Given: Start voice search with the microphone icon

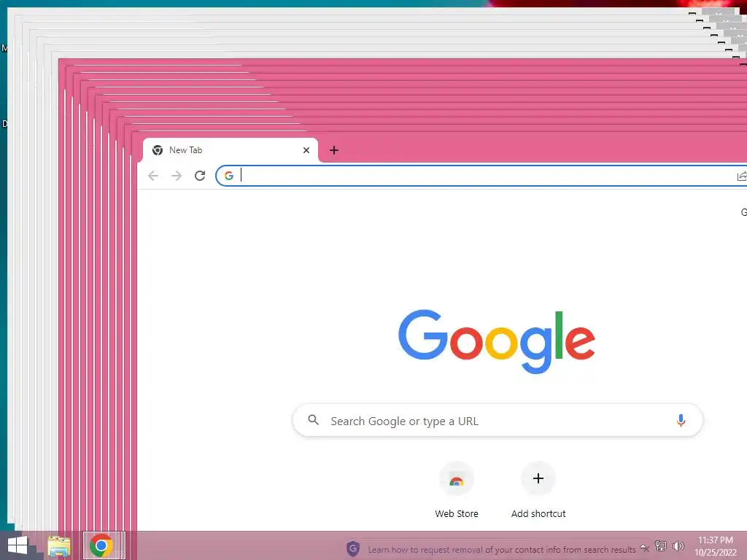Looking at the screenshot, I should coord(681,421).
